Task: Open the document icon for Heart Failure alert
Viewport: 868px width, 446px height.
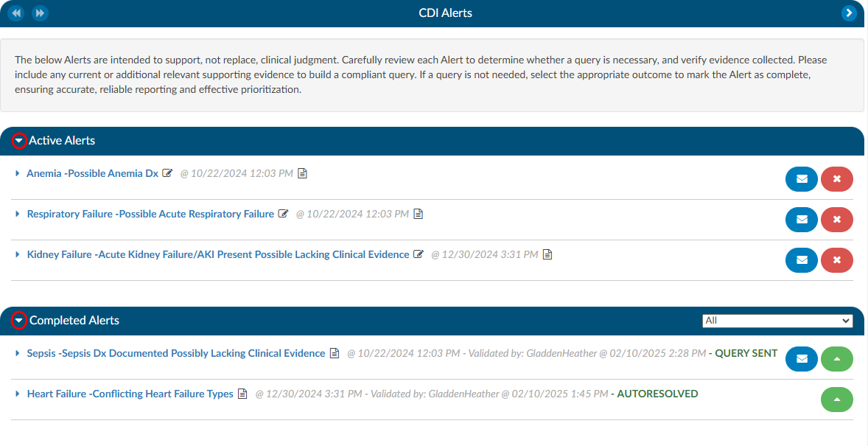Action: click(x=242, y=394)
